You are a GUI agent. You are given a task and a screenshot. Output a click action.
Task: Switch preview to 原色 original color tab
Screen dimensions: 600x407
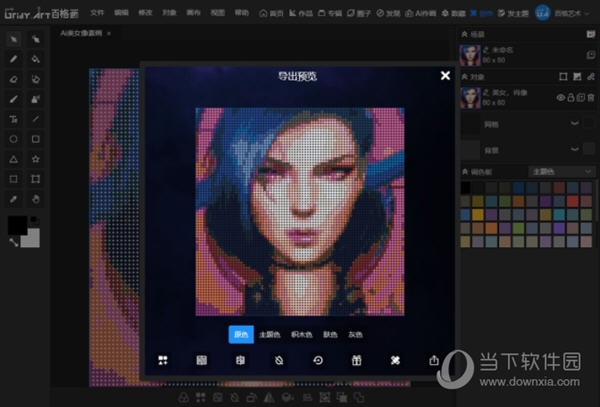pyautogui.click(x=241, y=334)
